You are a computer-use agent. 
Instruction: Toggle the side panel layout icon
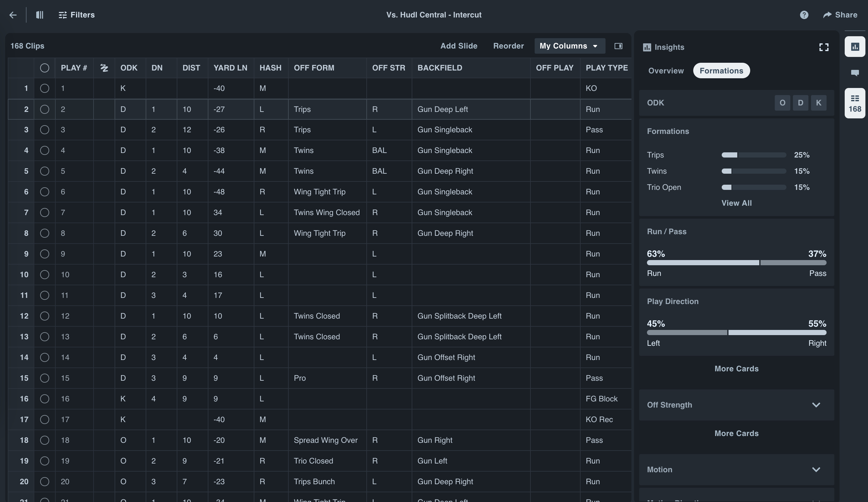pyautogui.click(x=618, y=46)
